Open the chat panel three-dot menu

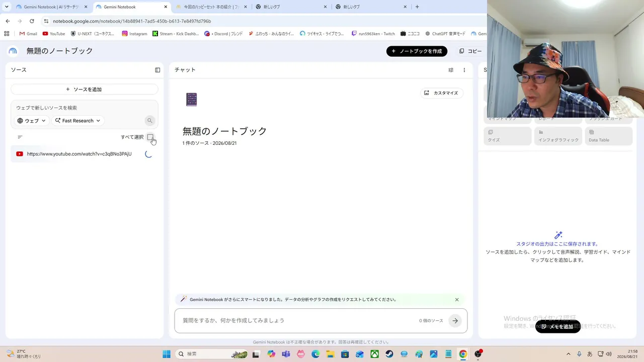[x=464, y=70]
